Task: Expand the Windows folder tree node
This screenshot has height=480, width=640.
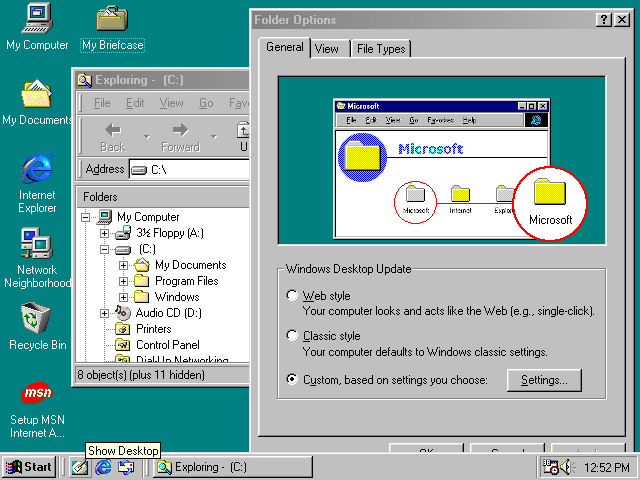Action: (x=123, y=297)
